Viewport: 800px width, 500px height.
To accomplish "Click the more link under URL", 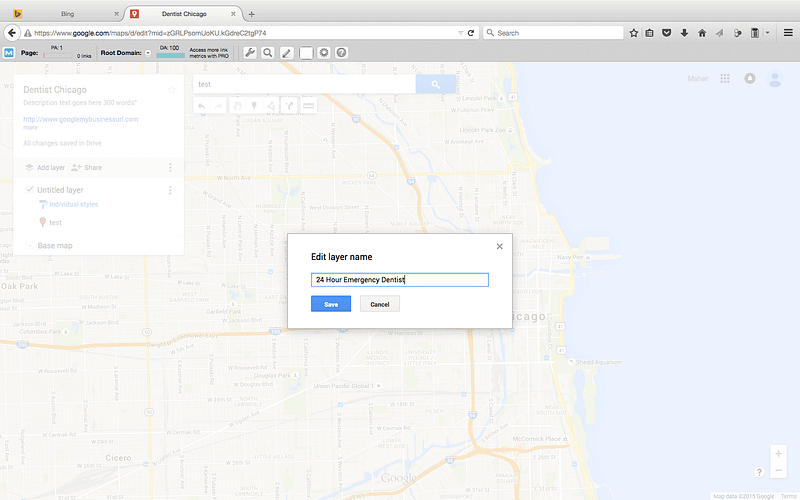I will (x=30, y=128).
